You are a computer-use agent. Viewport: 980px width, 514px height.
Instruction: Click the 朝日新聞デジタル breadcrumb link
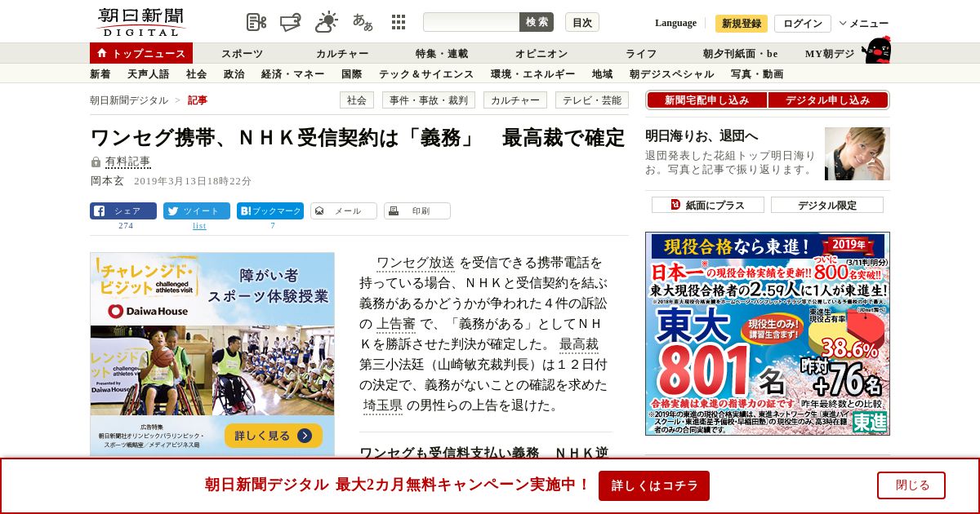point(129,100)
